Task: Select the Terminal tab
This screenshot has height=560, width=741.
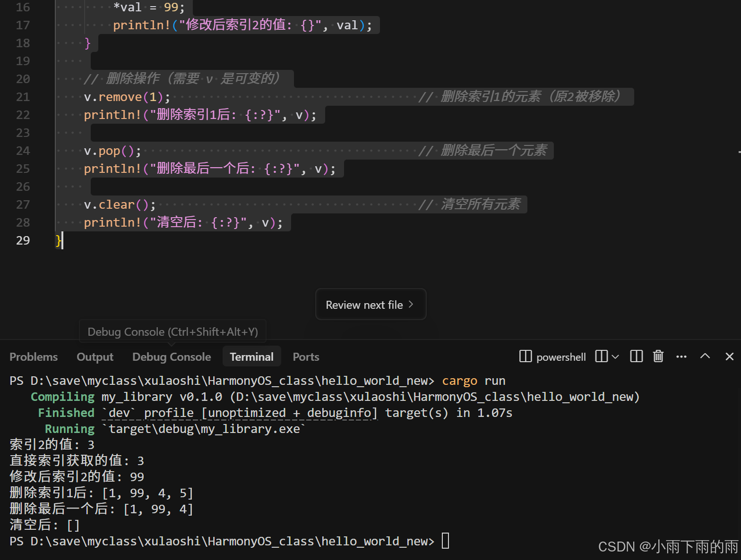Action: pyautogui.click(x=251, y=357)
